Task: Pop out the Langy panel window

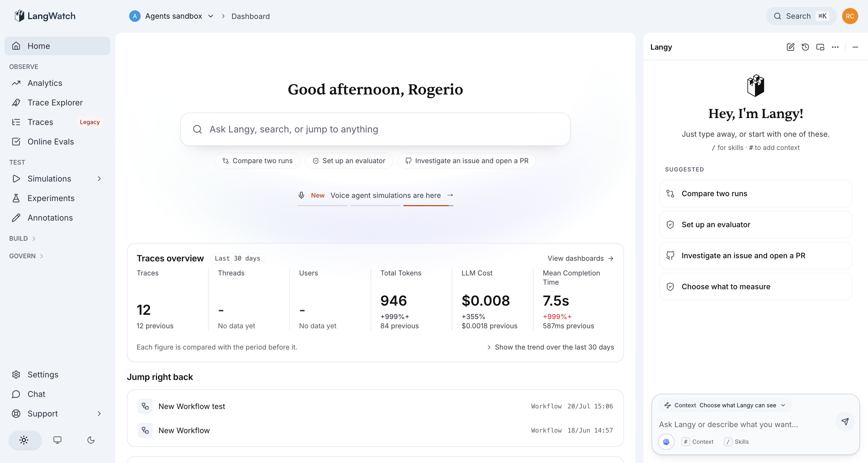Action: pyautogui.click(x=820, y=47)
